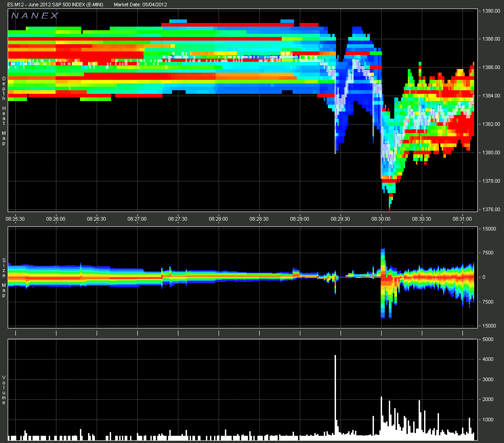
Task: Click the upper 15000 Size Map axis label
Action: [489, 229]
